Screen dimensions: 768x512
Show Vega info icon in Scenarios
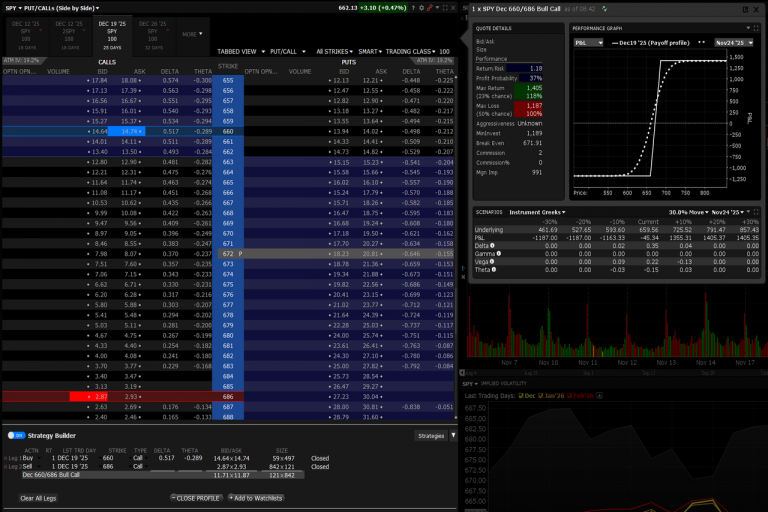pos(492,262)
